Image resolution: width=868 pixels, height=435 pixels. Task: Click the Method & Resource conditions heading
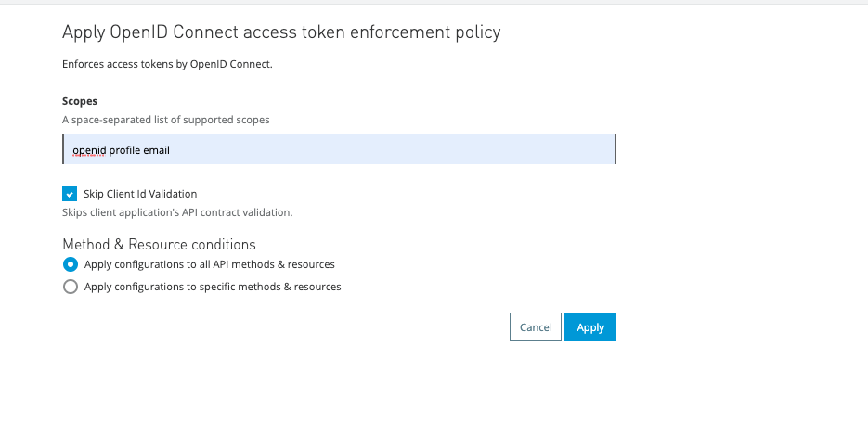click(x=159, y=245)
